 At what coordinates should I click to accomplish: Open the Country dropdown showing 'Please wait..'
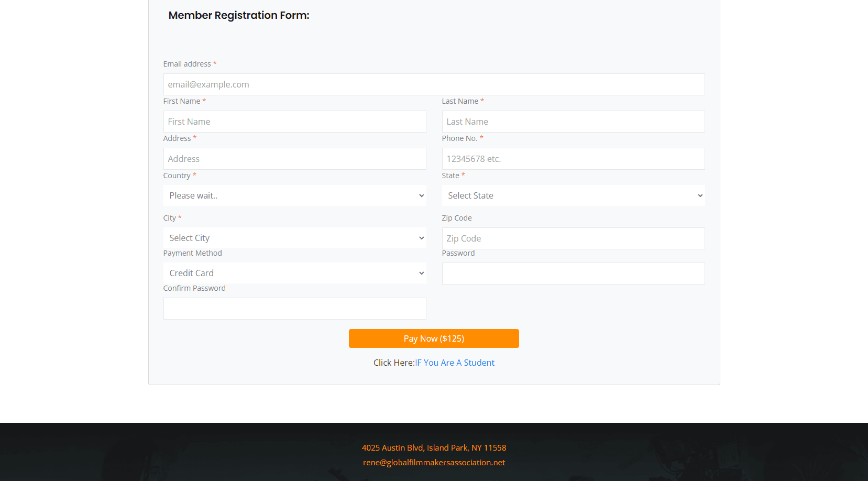tap(294, 195)
